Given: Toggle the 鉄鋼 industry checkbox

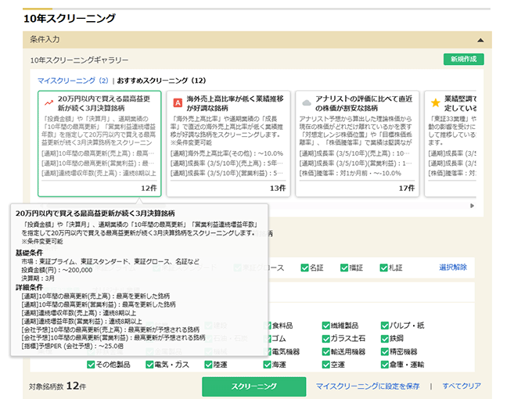Looking at the screenshot, I should pos(384,338).
